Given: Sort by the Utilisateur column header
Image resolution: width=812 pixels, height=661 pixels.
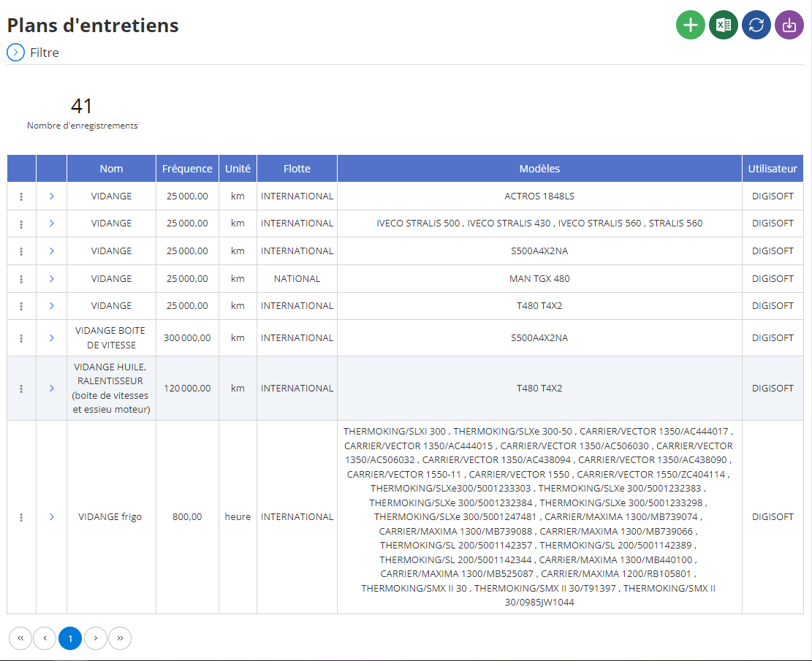Looking at the screenshot, I should pyautogui.click(x=772, y=169).
